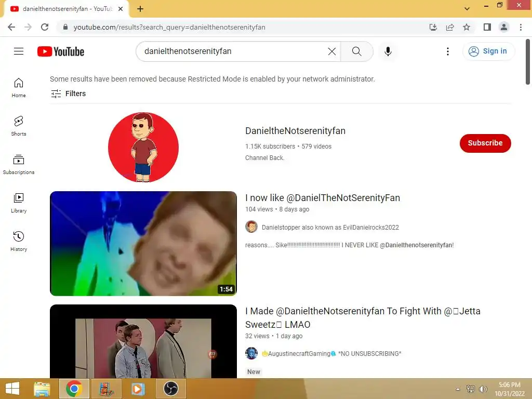Click the YouTube logo
532x399 pixels.
click(61, 51)
